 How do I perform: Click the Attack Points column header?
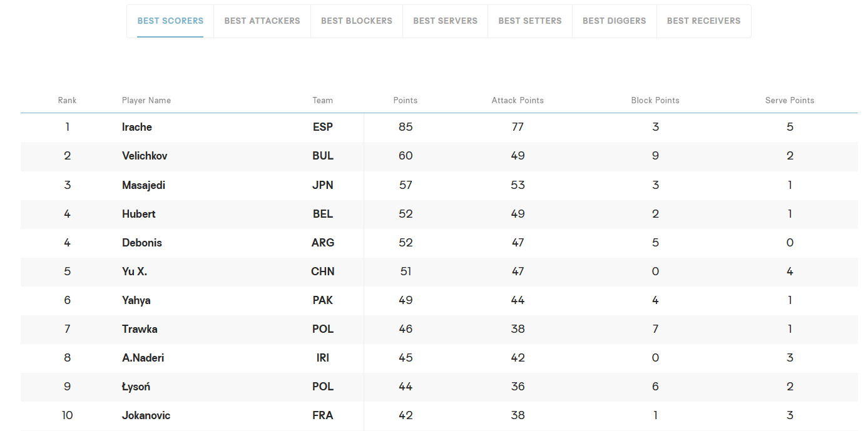point(518,100)
